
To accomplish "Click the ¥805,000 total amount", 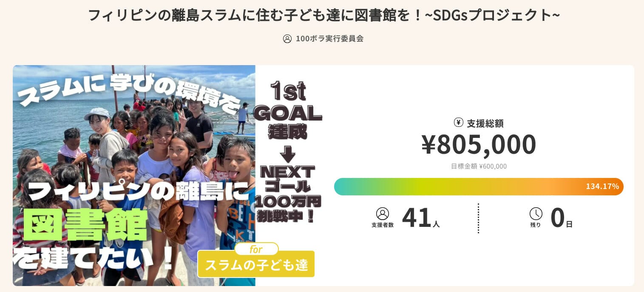I will tap(479, 144).
